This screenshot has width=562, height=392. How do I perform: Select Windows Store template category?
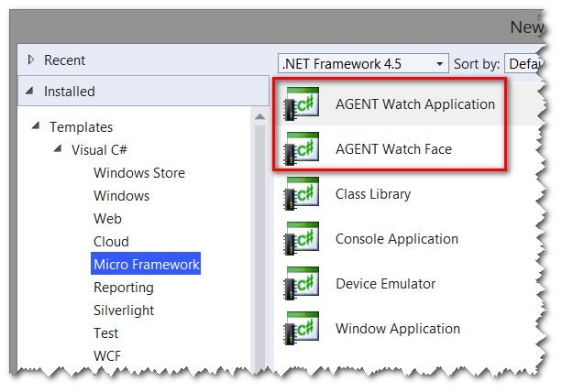[138, 172]
